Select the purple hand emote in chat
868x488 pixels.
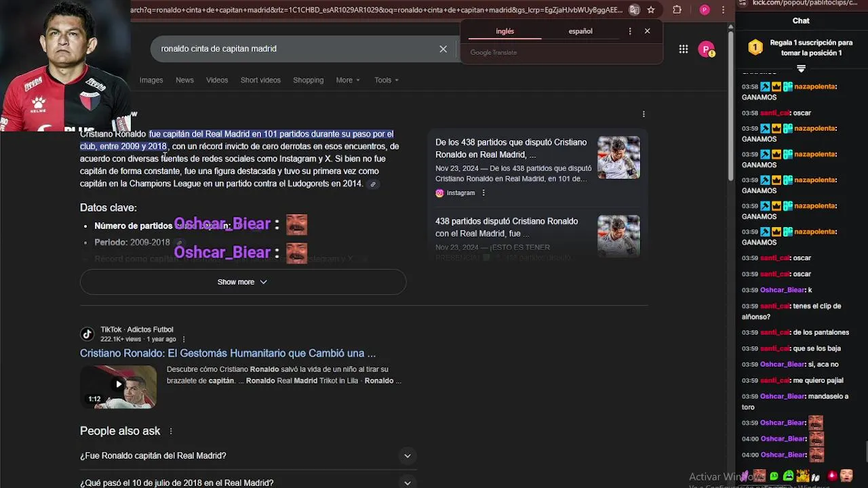[x=746, y=476]
